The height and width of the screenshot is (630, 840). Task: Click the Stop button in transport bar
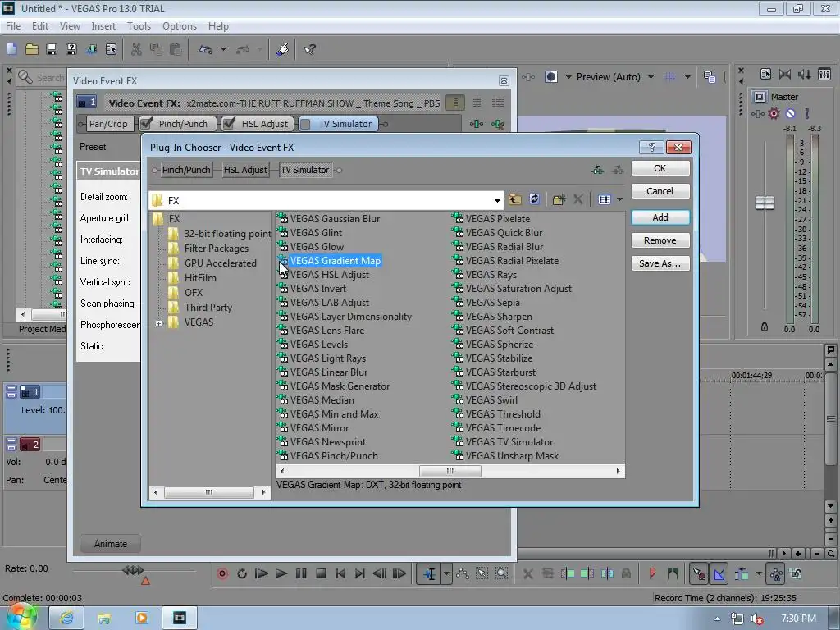pyautogui.click(x=321, y=573)
